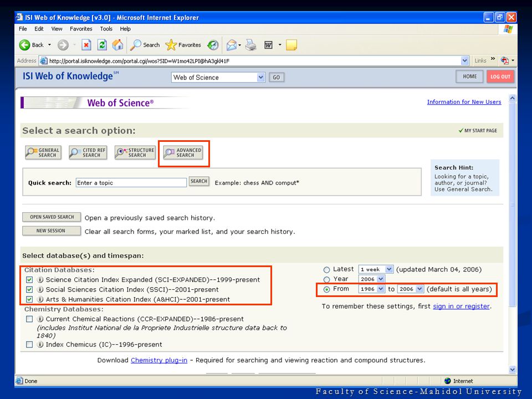
Task: Open the Structure Search option
Action: pos(135,153)
